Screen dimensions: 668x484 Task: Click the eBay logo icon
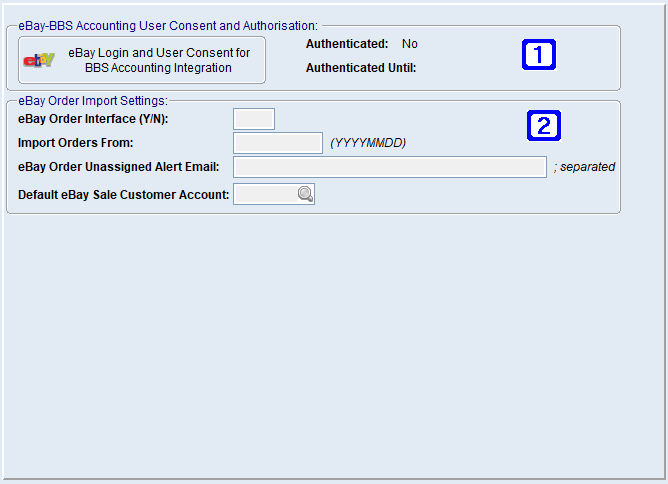click(39, 60)
